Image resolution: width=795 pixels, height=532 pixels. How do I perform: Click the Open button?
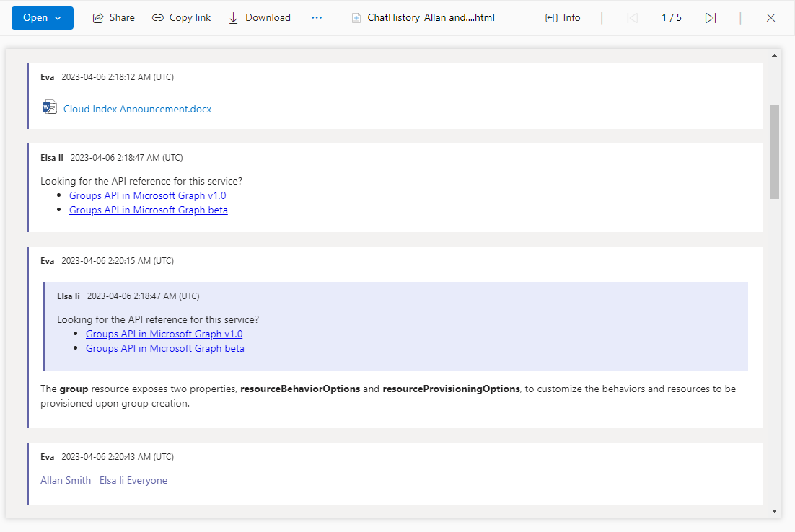pos(42,18)
